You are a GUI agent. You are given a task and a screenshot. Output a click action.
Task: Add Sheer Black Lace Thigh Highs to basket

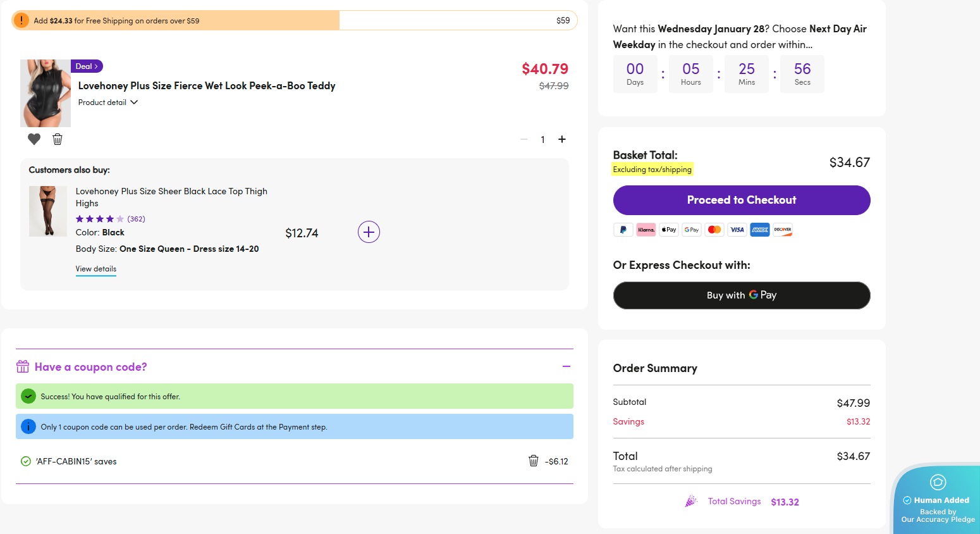(x=369, y=232)
